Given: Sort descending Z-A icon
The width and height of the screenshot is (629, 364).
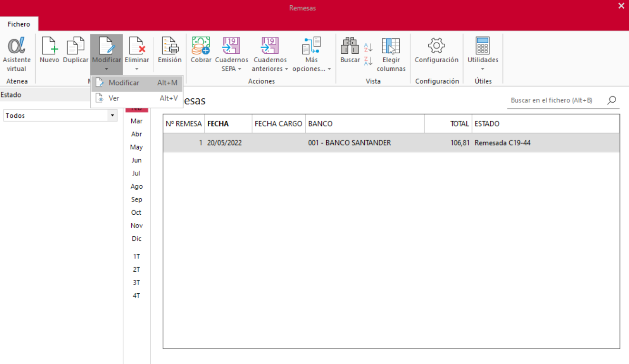Looking at the screenshot, I should pyautogui.click(x=368, y=60).
